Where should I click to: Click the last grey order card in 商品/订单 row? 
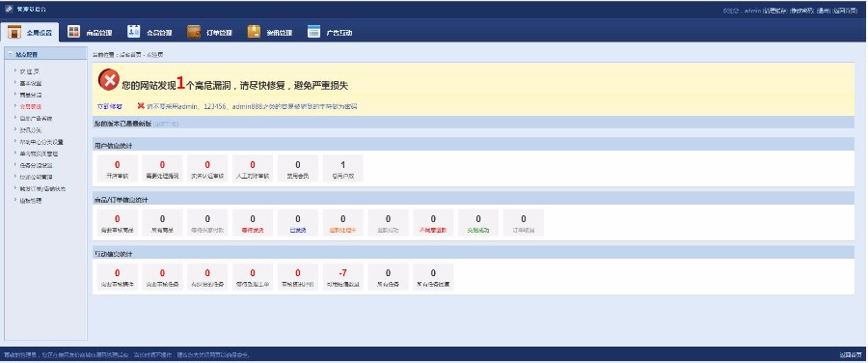(x=524, y=223)
